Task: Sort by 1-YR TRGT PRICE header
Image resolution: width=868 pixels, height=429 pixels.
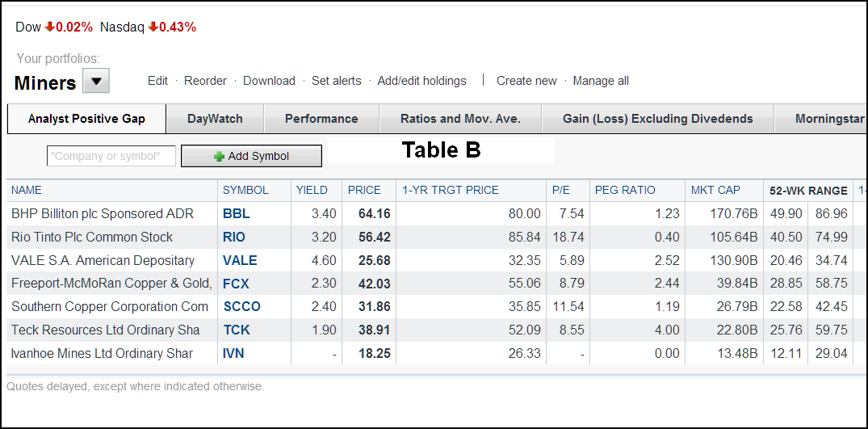Action: coord(450,191)
